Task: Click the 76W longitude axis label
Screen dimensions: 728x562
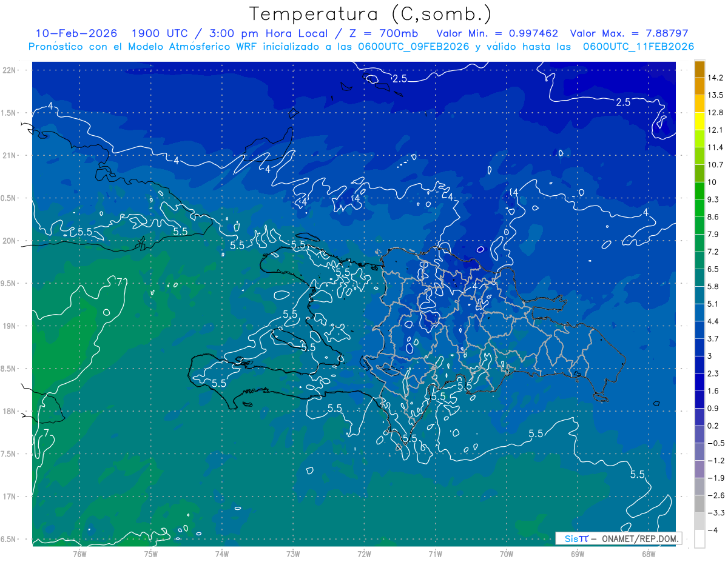Action: (79, 553)
